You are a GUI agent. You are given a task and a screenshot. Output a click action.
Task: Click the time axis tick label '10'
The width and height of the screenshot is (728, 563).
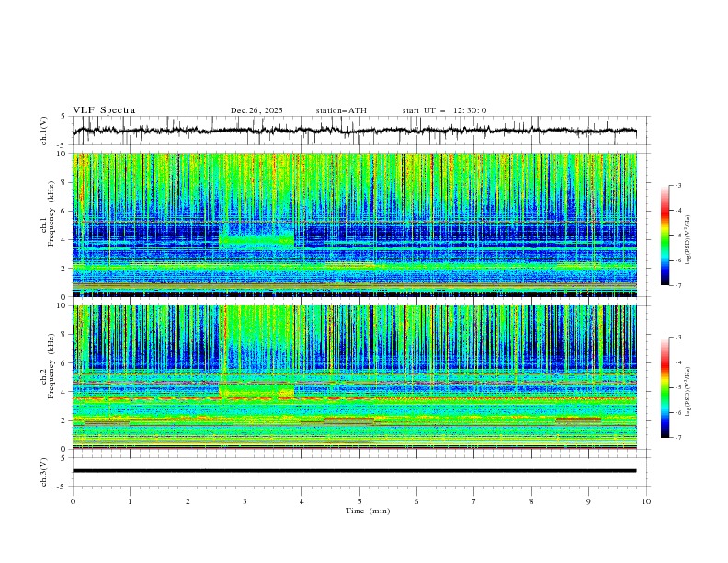point(646,501)
